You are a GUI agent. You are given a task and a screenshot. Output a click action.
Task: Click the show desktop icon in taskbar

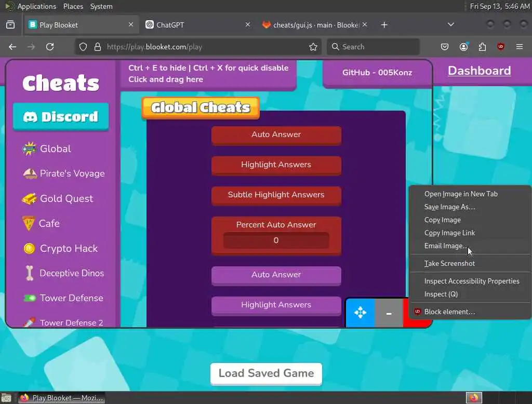coord(6,398)
